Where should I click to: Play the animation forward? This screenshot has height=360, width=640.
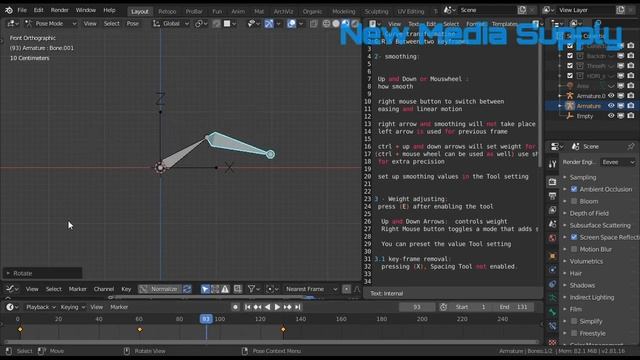(x=277, y=307)
